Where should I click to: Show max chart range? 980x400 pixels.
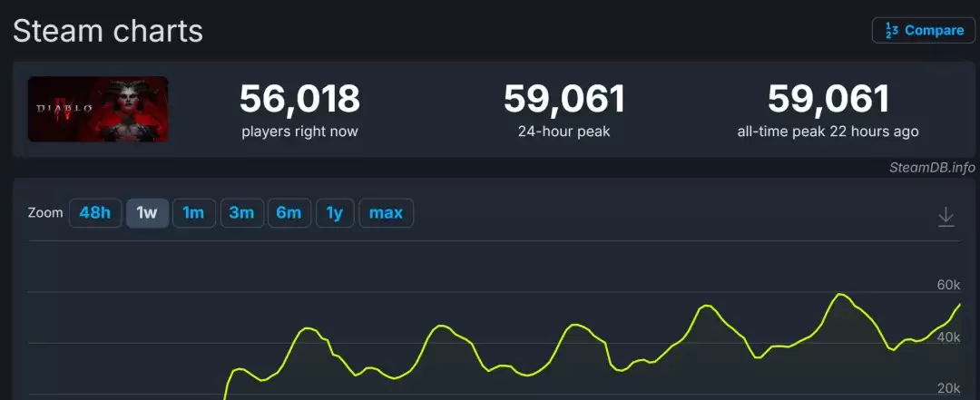[386, 213]
